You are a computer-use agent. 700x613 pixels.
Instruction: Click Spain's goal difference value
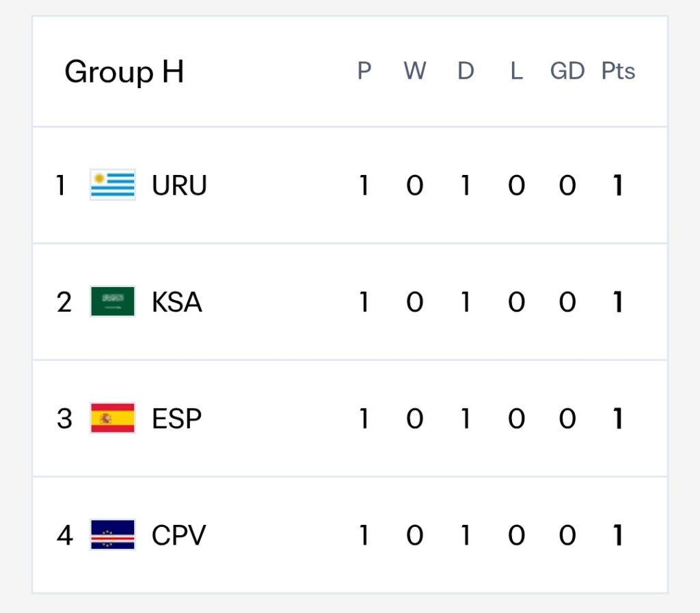567,418
